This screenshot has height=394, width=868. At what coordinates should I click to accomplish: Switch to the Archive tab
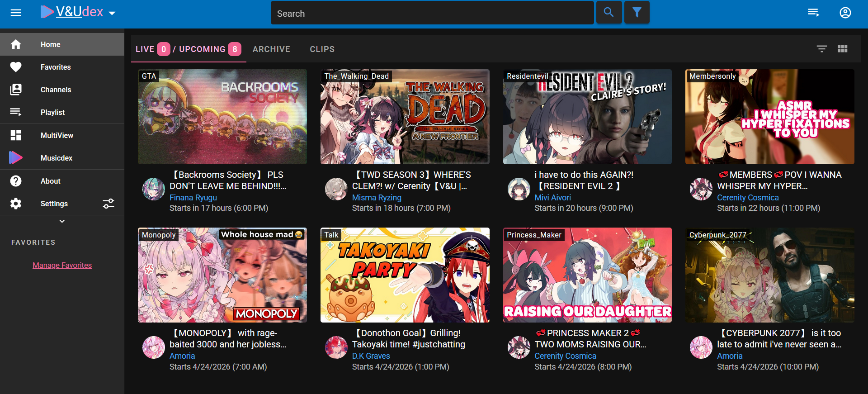click(271, 49)
